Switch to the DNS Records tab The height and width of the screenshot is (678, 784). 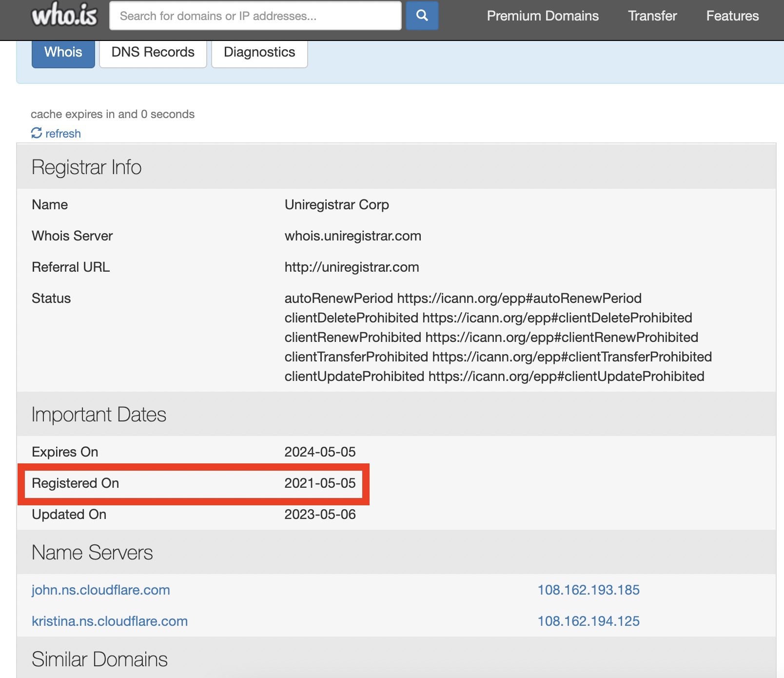click(153, 52)
